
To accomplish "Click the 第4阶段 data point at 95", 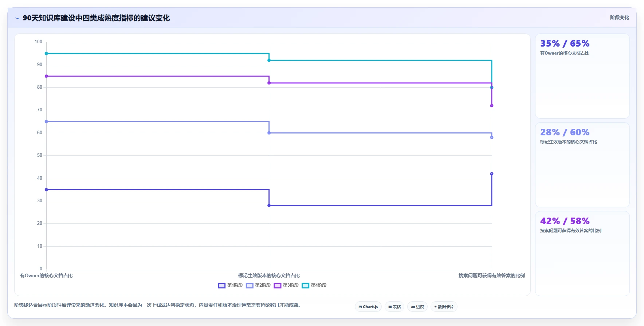I will coord(46,53).
